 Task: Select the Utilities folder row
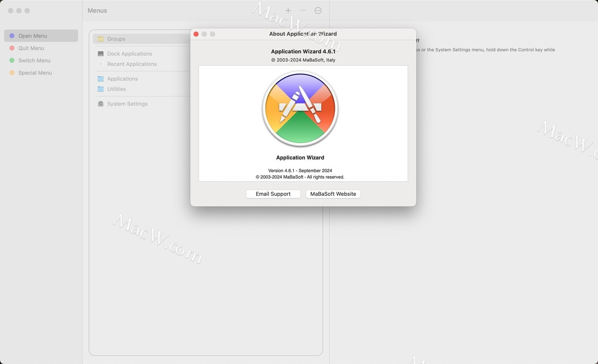[142, 89]
